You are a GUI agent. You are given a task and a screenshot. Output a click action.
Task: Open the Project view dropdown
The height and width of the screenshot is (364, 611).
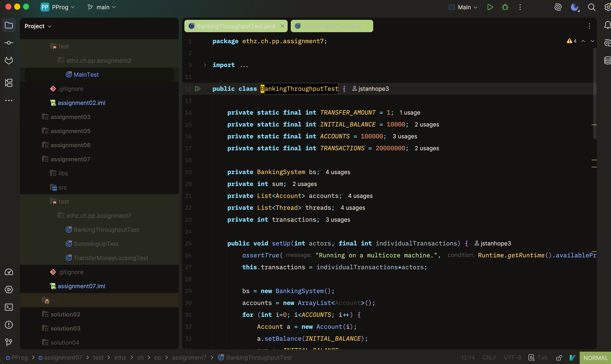coord(38,26)
